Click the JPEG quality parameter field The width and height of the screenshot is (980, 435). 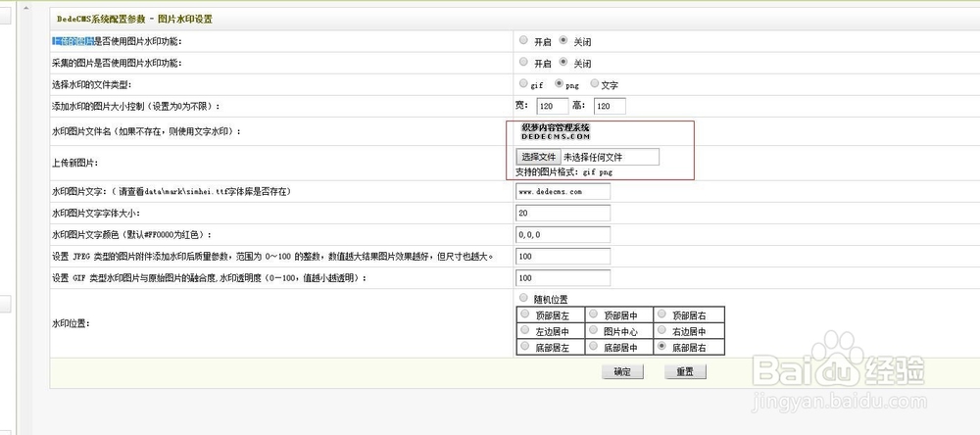tap(563, 257)
